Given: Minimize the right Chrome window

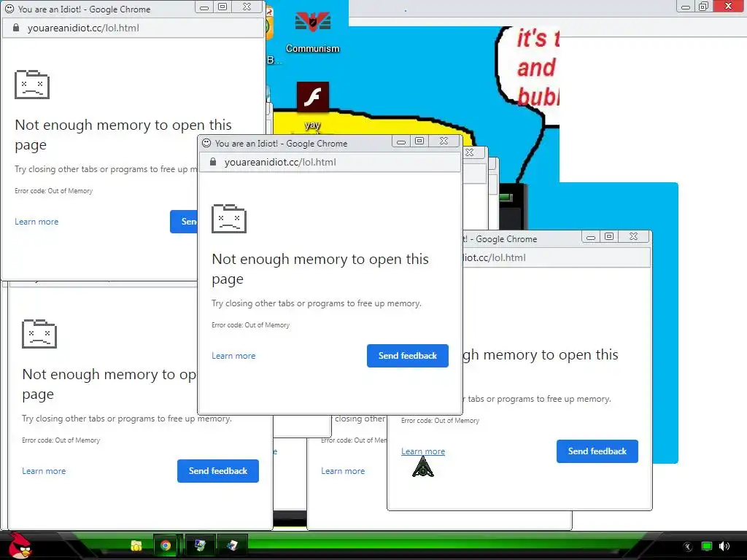Looking at the screenshot, I should [x=591, y=237].
